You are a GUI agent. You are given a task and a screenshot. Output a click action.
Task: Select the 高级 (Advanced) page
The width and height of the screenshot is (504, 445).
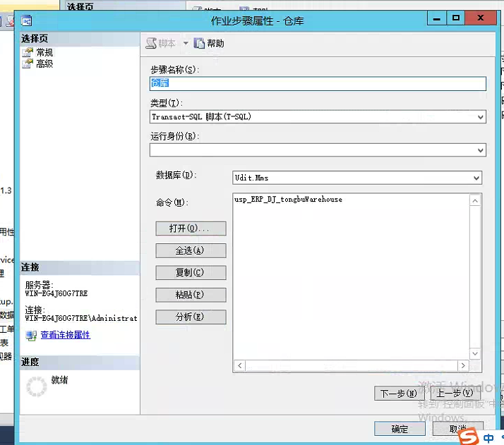pyautogui.click(x=44, y=63)
